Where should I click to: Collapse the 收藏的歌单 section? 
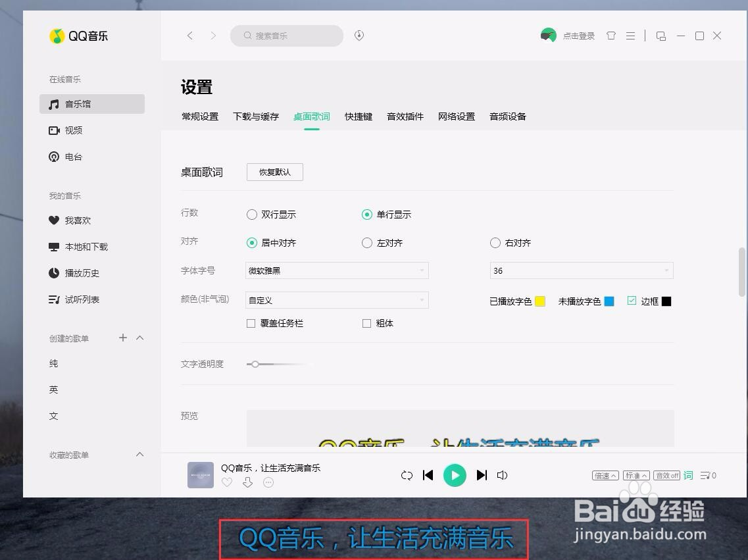(139, 454)
